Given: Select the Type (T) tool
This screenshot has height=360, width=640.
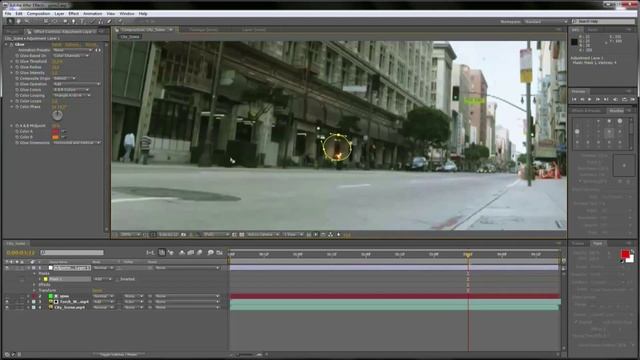Looking at the screenshot, I should pyautogui.click(x=82, y=21).
